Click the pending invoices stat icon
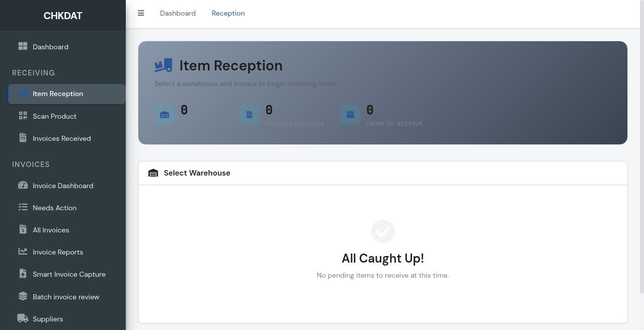This screenshot has width=644, height=330. click(x=250, y=115)
